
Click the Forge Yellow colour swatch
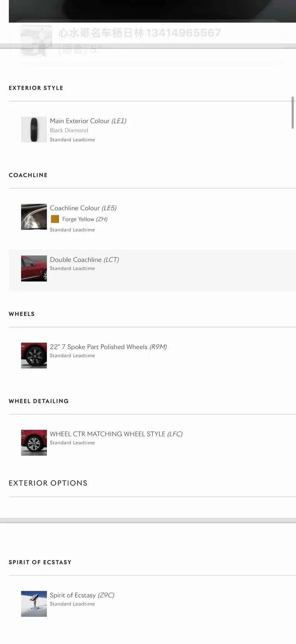point(55,219)
